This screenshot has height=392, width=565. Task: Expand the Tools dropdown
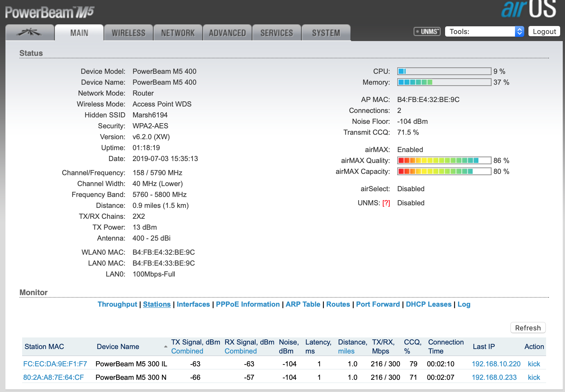click(485, 31)
